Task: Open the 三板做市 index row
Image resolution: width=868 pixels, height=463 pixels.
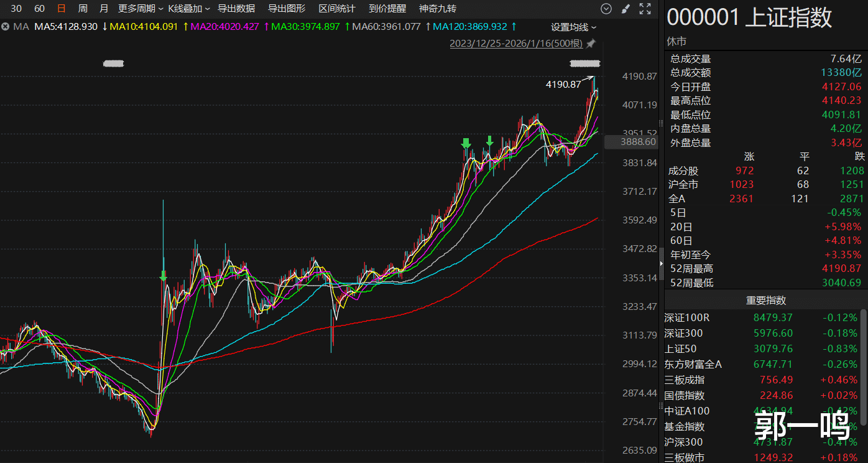Action: [x=762, y=457]
